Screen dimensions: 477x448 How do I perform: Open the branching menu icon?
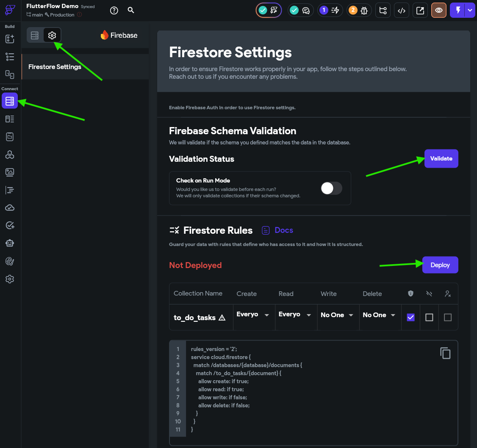tap(383, 10)
